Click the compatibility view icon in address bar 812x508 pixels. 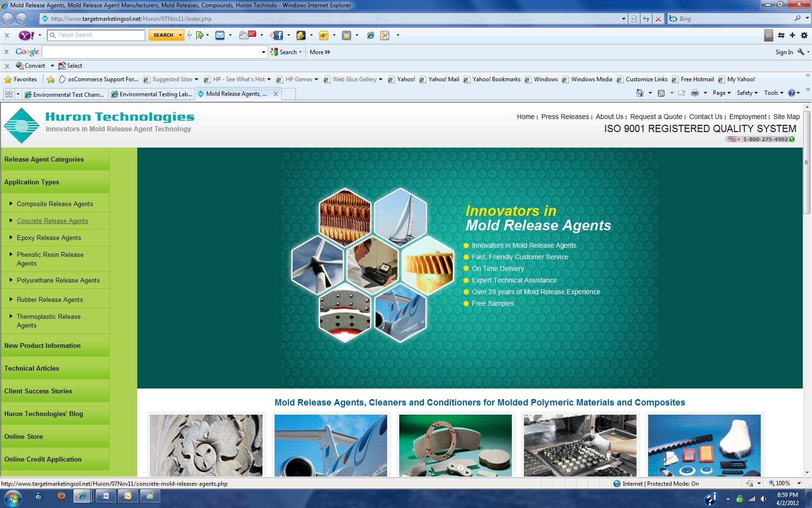click(x=634, y=19)
